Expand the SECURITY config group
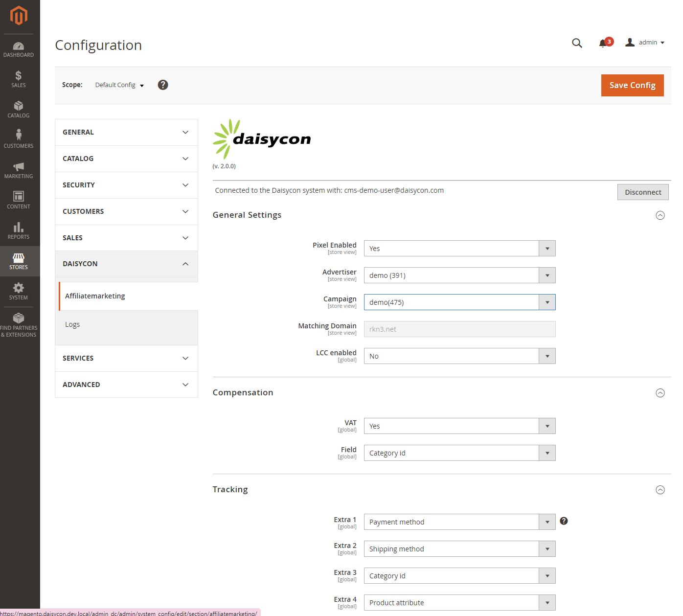The width and height of the screenshot is (683, 616). (126, 185)
